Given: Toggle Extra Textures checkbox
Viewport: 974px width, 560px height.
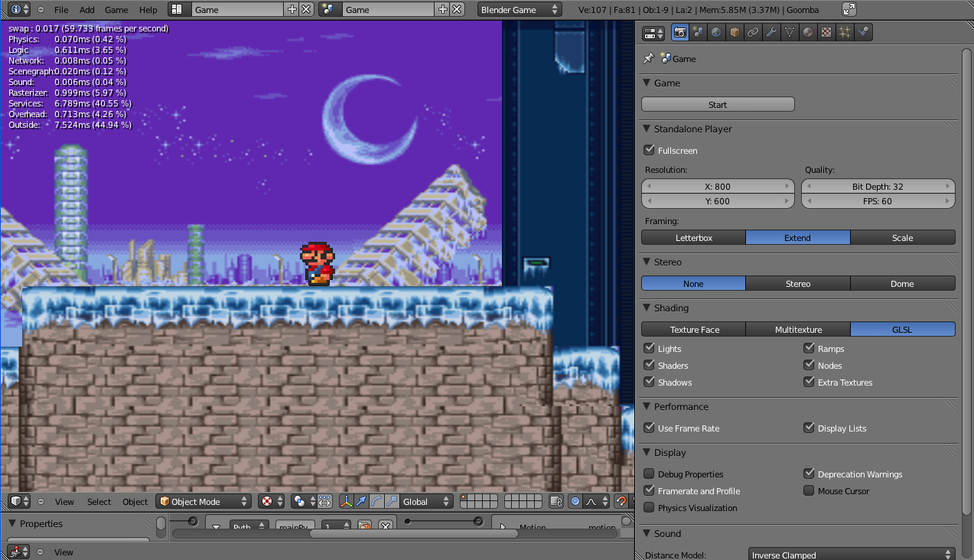Looking at the screenshot, I should (x=809, y=382).
